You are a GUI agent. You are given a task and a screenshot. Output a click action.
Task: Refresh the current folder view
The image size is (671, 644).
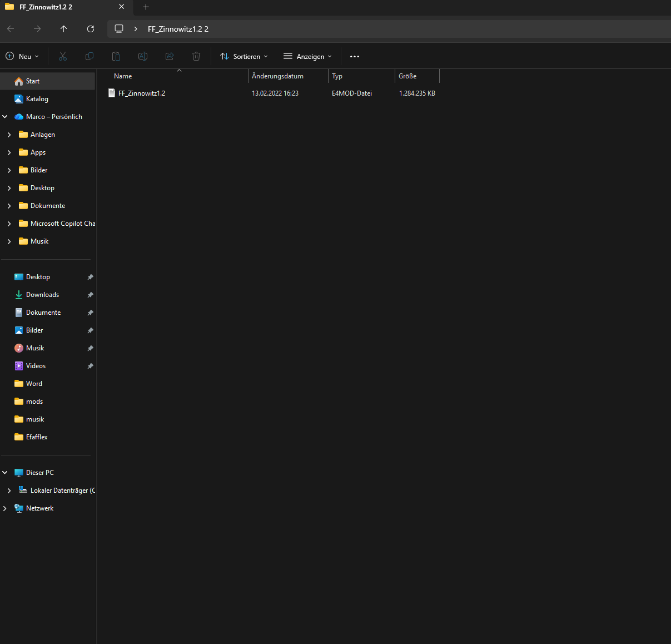pyautogui.click(x=91, y=29)
